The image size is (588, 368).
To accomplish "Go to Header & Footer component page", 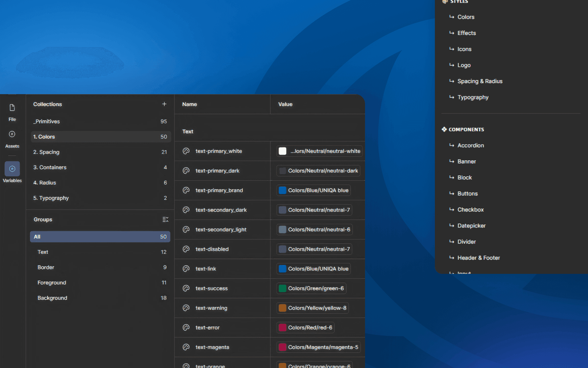I will coord(479,258).
